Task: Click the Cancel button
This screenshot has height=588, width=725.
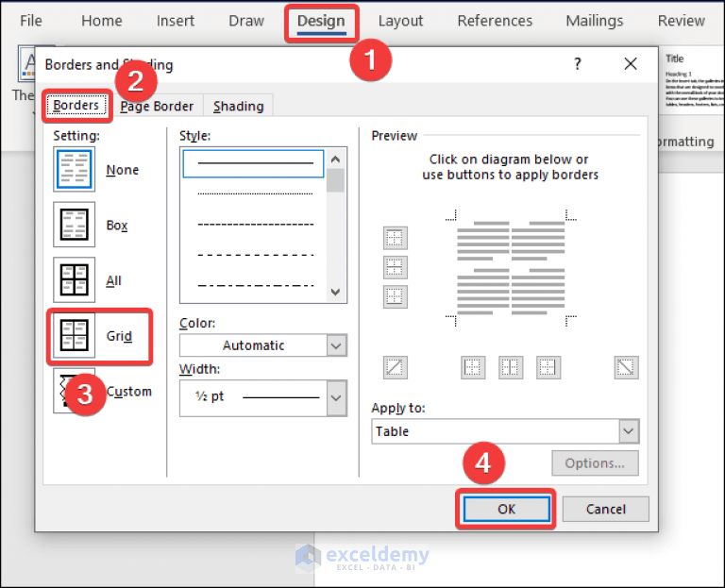Action: (x=606, y=509)
